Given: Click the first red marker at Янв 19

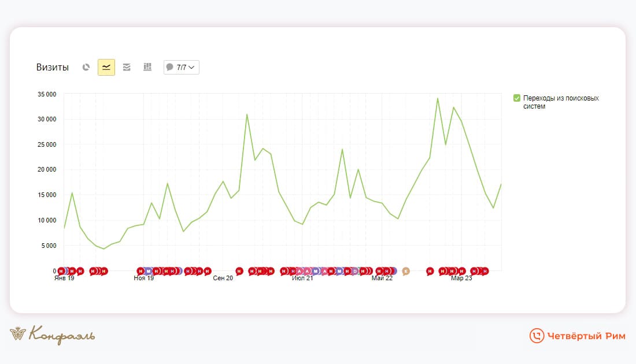Looking at the screenshot, I should [x=61, y=271].
